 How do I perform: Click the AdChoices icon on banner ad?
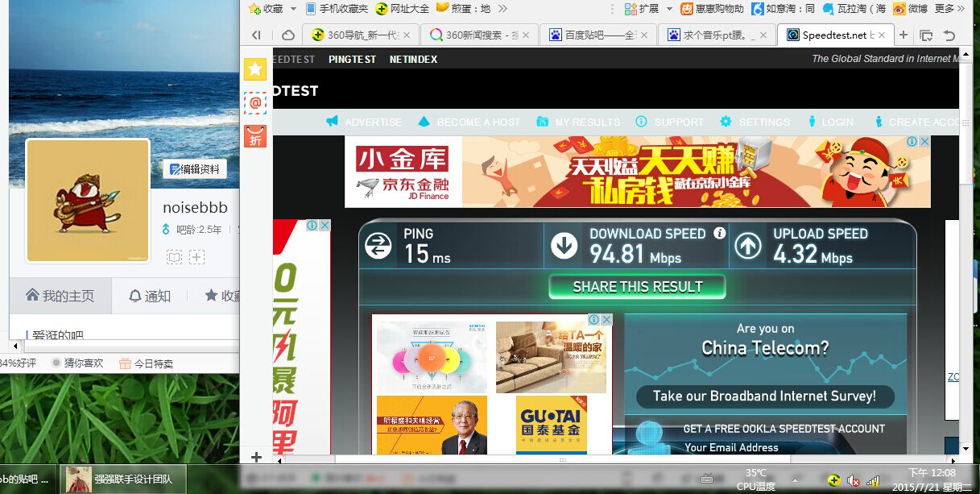click(910, 141)
